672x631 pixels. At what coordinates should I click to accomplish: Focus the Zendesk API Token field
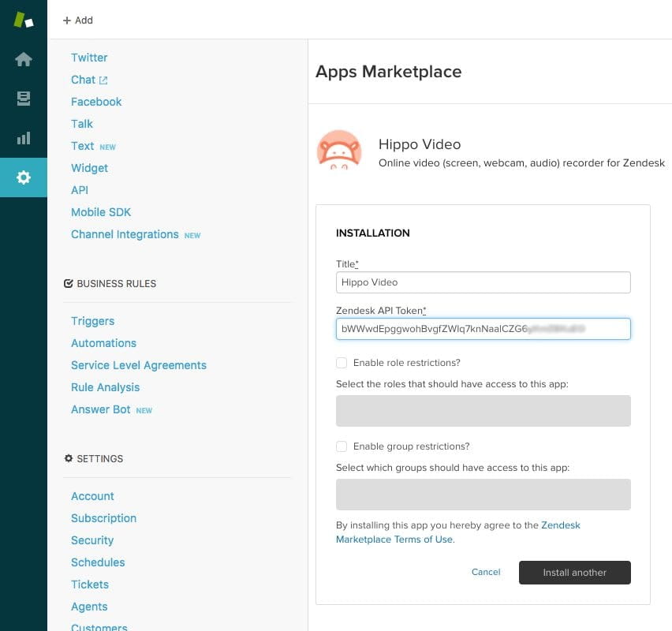coord(483,328)
